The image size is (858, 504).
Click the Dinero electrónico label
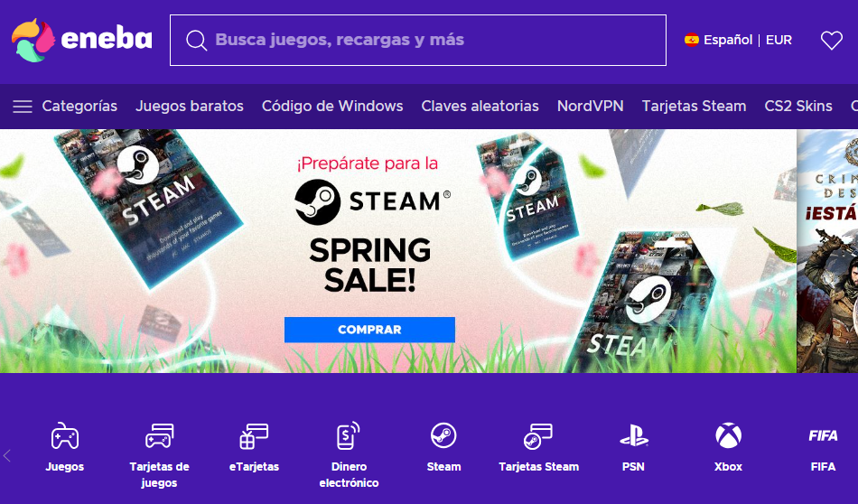tap(349, 474)
